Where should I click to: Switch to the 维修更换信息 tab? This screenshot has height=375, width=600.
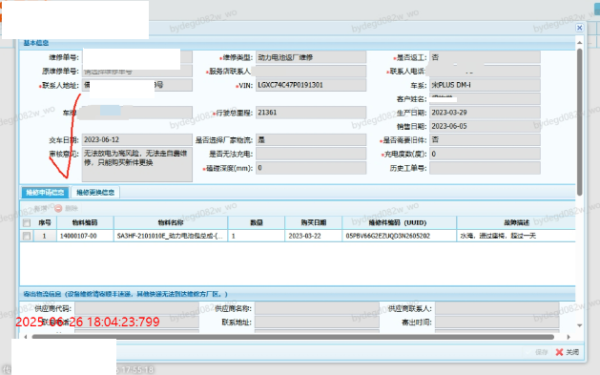[95, 192]
